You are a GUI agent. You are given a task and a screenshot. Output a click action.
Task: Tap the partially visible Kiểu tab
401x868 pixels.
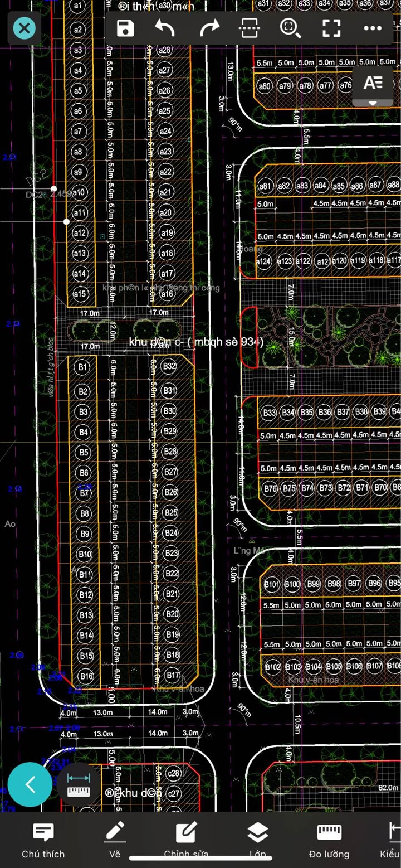click(391, 840)
